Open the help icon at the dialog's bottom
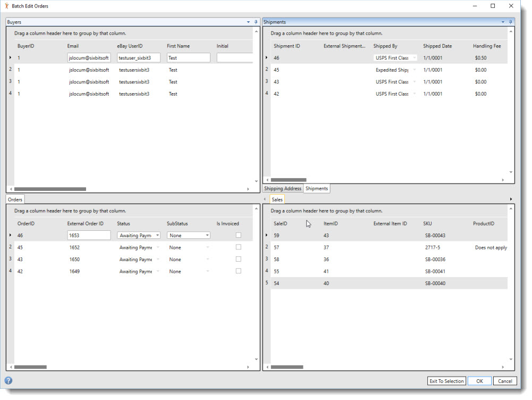The height and width of the screenshot is (400, 532). coord(9,381)
